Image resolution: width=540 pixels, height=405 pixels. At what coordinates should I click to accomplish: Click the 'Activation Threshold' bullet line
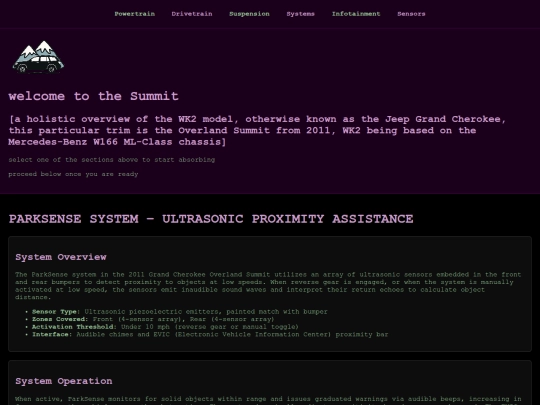165,327
